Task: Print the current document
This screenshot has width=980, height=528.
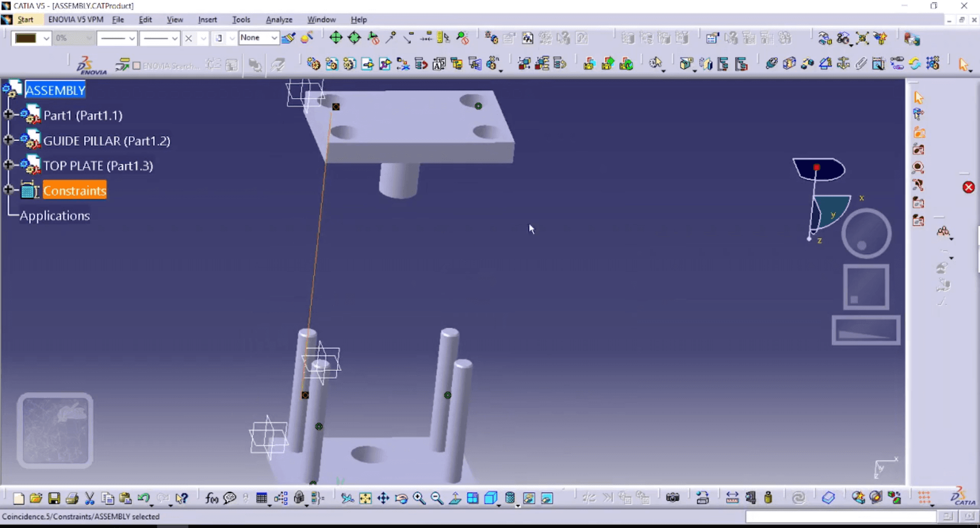Action: [x=72, y=498]
